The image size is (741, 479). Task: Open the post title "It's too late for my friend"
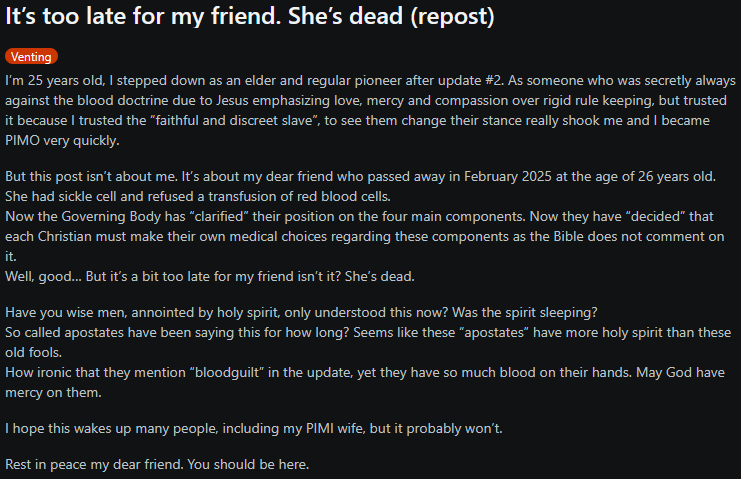[250, 16]
